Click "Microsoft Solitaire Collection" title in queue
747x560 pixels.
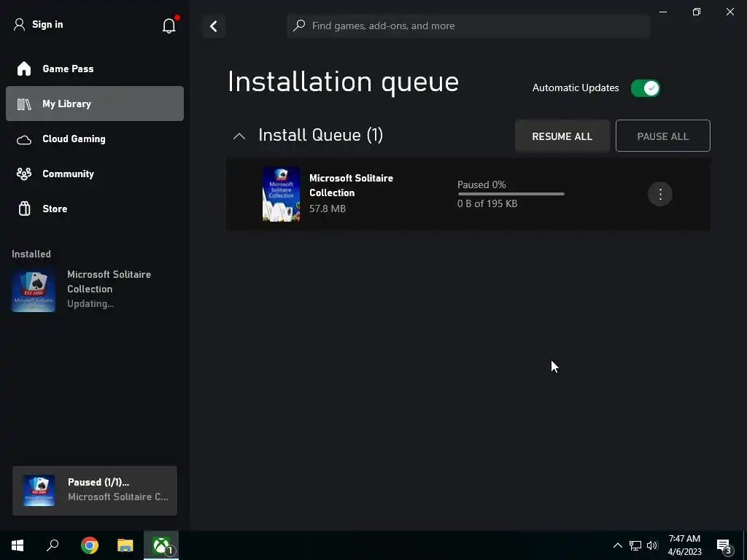pyautogui.click(x=351, y=185)
